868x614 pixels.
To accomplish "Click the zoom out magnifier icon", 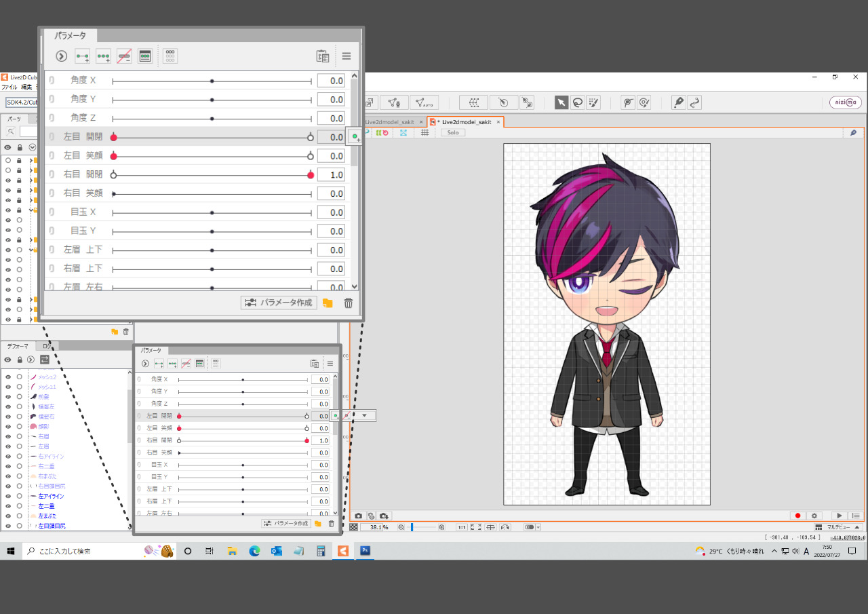I will click(x=401, y=527).
